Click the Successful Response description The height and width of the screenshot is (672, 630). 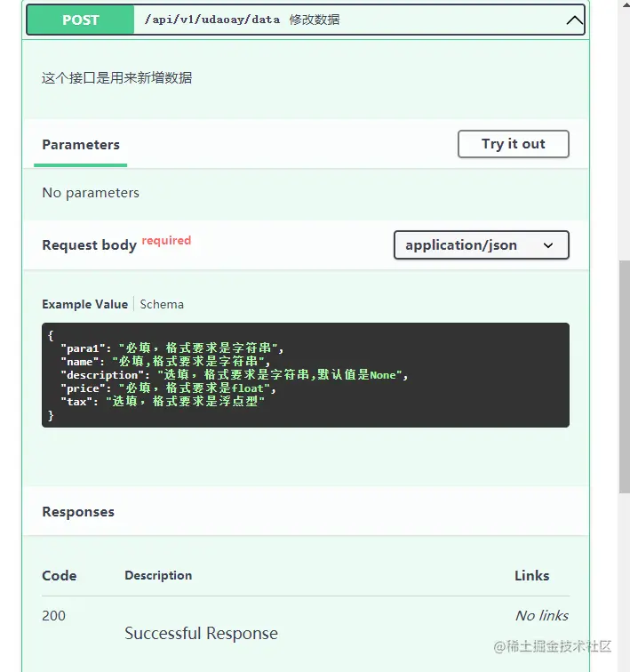(201, 634)
